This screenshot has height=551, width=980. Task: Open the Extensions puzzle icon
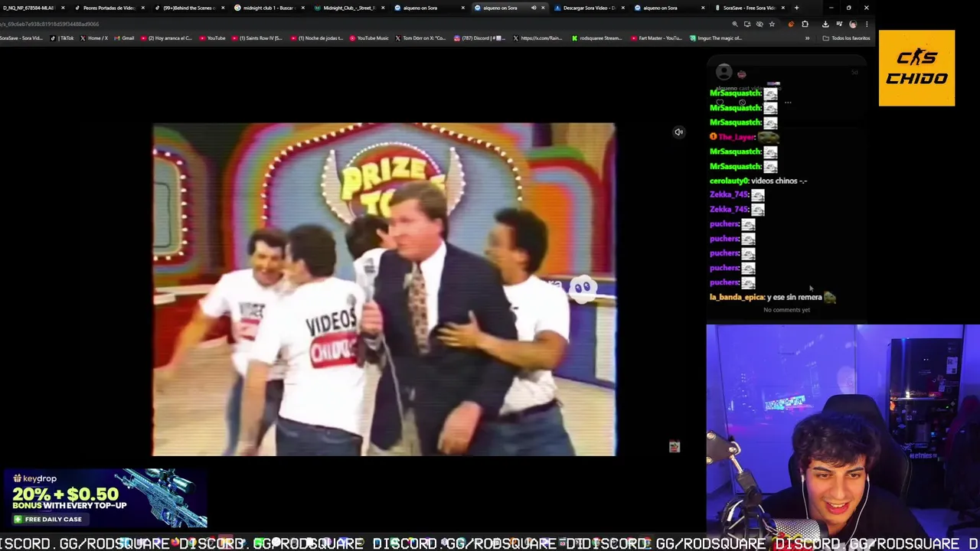click(x=805, y=24)
